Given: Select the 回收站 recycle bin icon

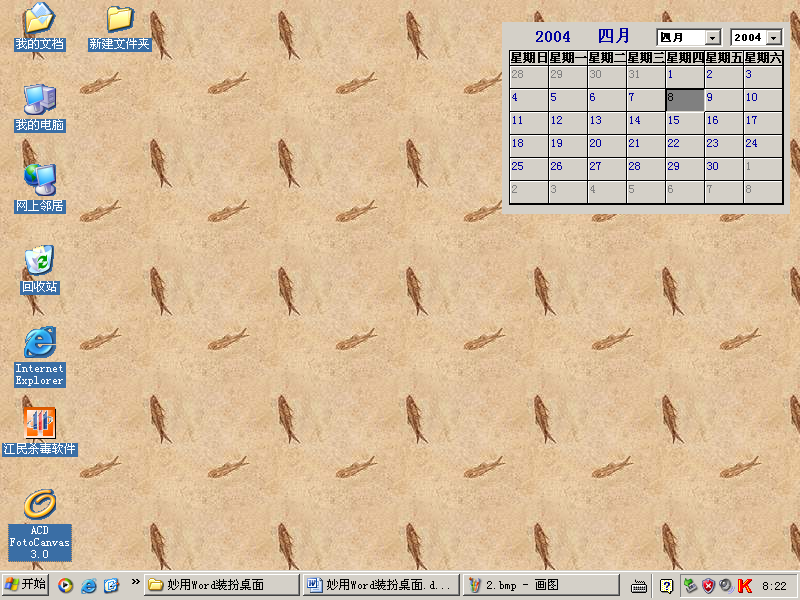Looking at the screenshot, I should [x=39, y=269].
